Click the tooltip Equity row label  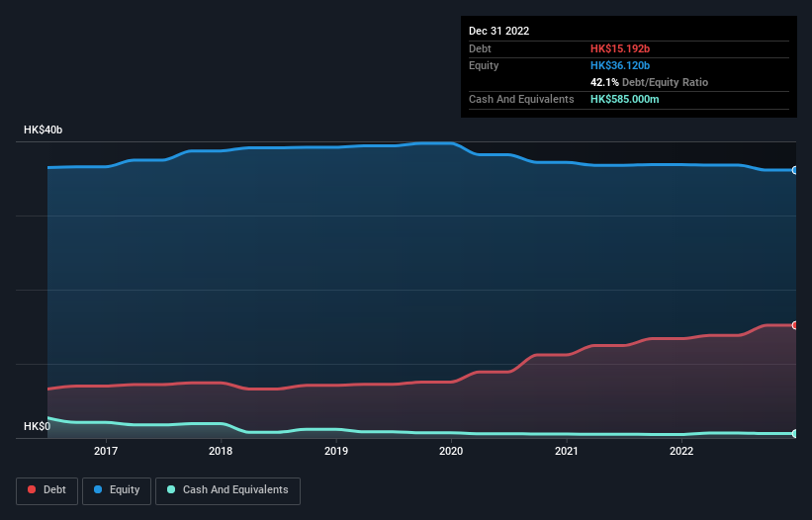[x=484, y=65]
